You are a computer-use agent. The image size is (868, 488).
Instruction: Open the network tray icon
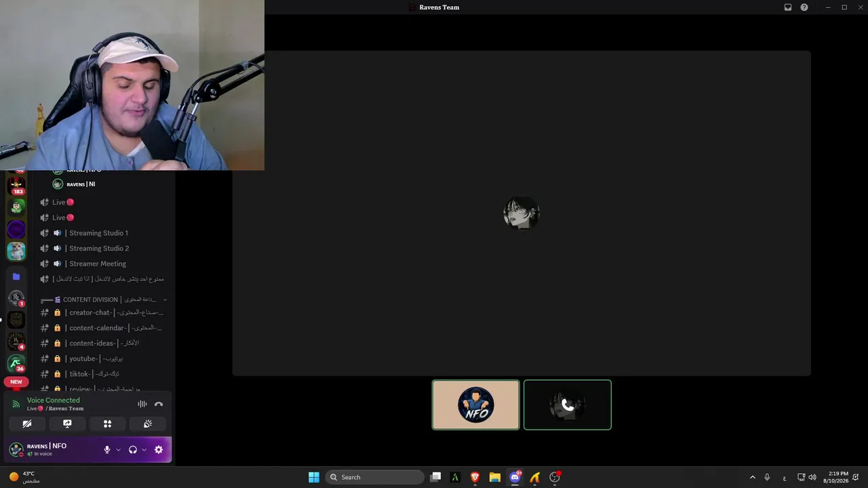coord(801,477)
